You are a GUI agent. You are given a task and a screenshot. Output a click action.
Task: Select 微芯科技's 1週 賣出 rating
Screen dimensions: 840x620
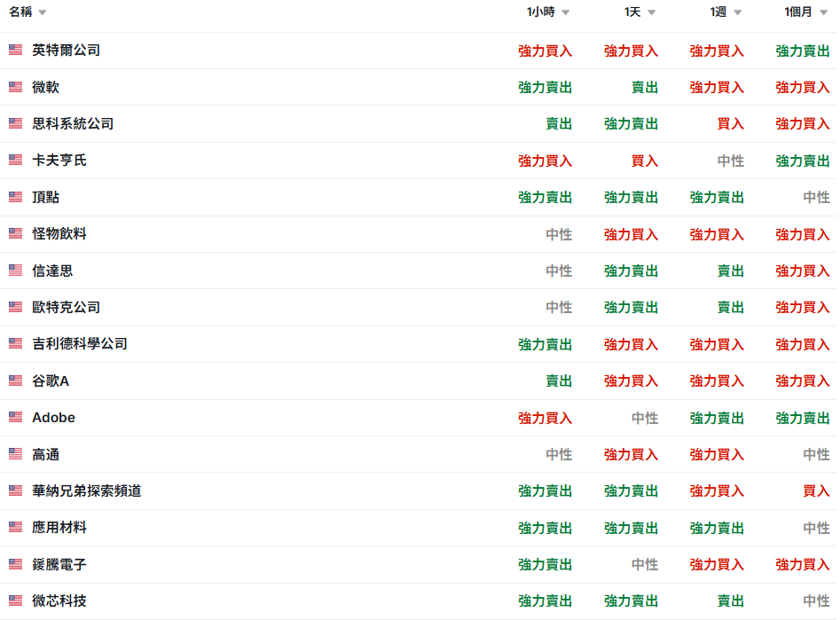tap(730, 601)
